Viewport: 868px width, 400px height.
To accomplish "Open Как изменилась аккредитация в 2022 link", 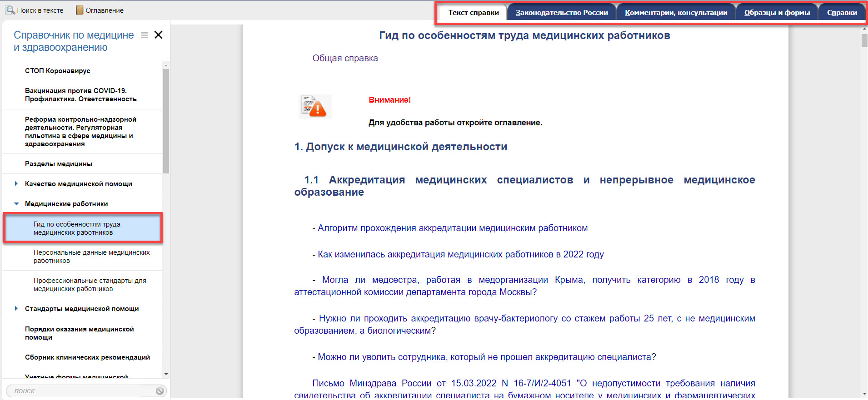I will (x=461, y=254).
